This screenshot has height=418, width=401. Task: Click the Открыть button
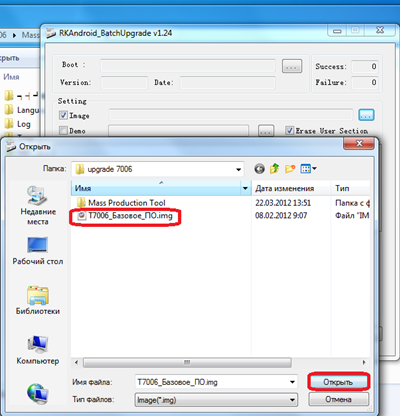[338, 382]
